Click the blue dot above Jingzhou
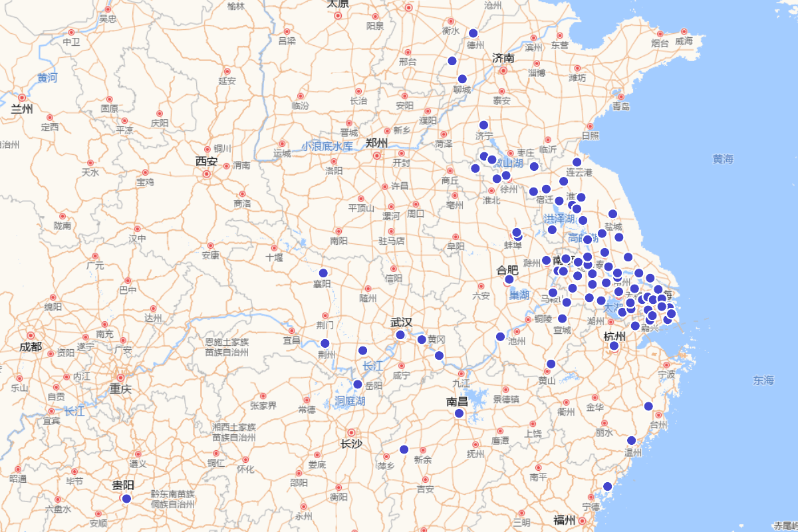The width and height of the screenshot is (798, 532). (325, 343)
